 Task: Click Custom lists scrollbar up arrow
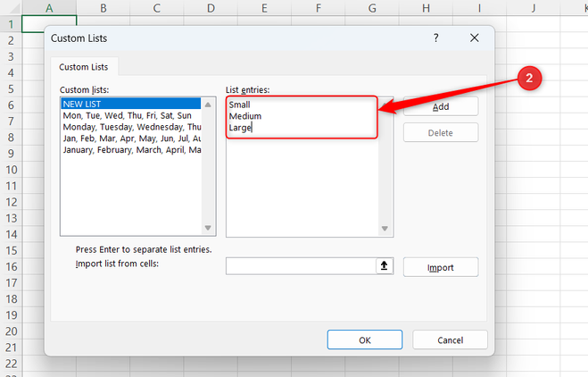click(x=208, y=105)
